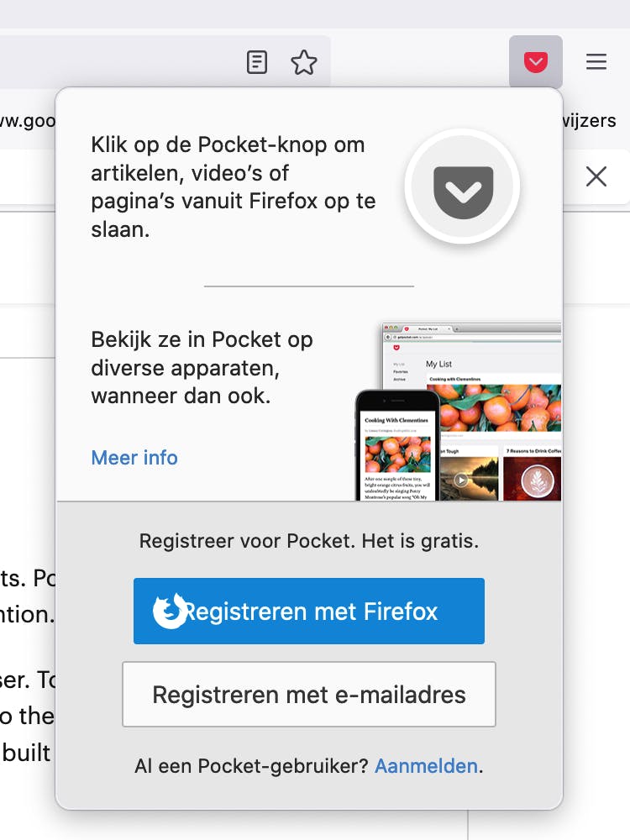Toggle reader view icon in address bar

257,62
